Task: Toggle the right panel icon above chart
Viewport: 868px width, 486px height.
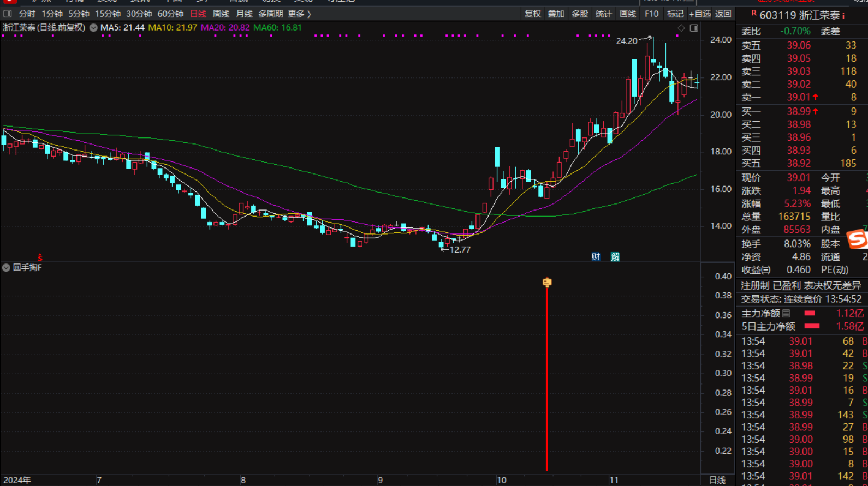Action: [694, 28]
